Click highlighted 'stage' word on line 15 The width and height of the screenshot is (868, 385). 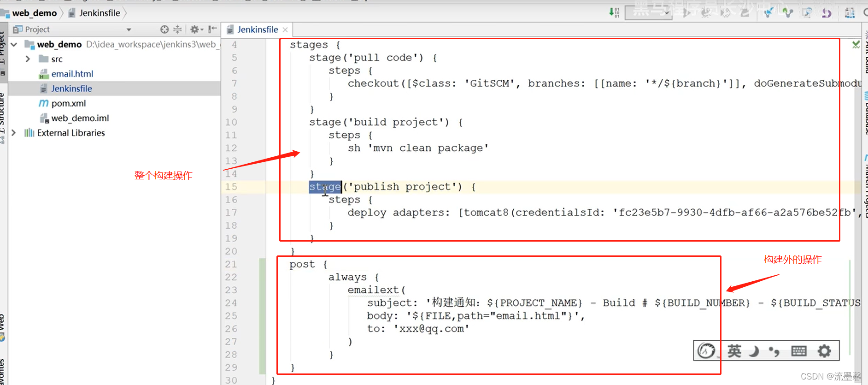[325, 187]
